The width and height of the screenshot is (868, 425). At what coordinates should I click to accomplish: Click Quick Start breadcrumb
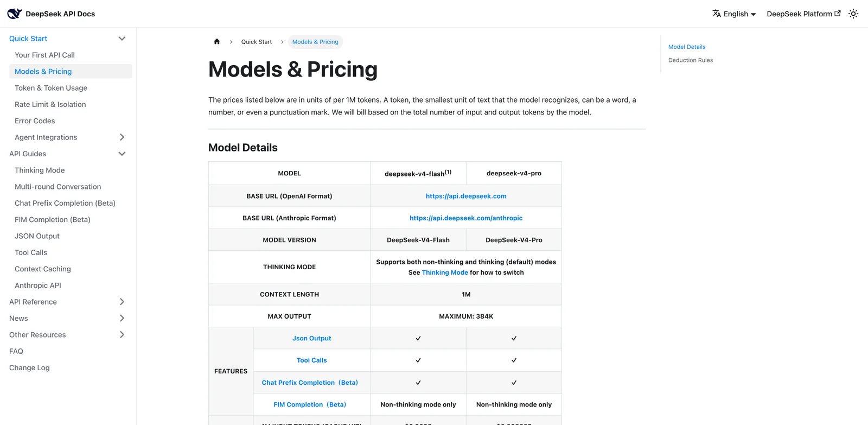pyautogui.click(x=257, y=42)
